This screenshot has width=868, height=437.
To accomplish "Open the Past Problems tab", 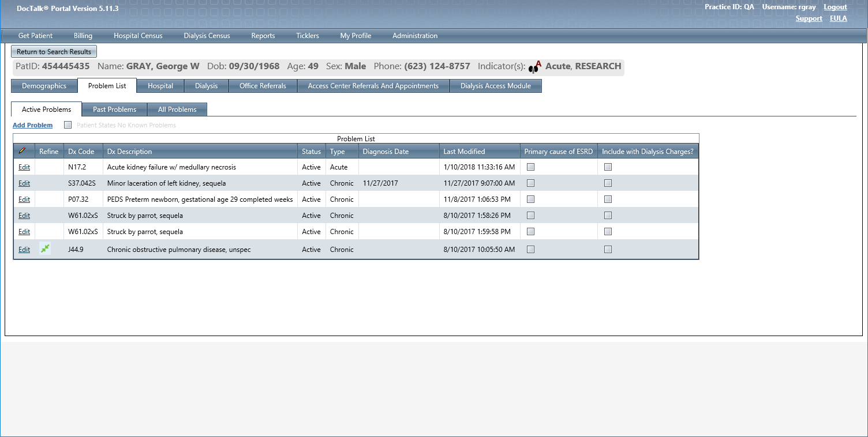I will coord(114,110).
